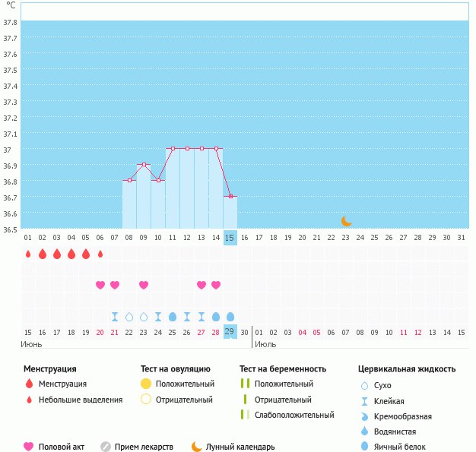Click the temperature point on cycle day 11
Image resolution: width=476 pixels, height=452 pixels.
point(173,148)
